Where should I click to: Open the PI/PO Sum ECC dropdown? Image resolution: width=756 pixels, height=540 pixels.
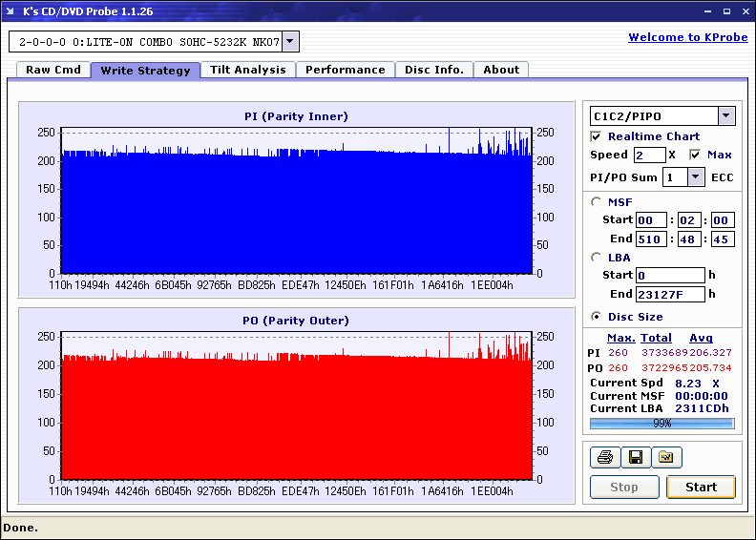[696, 177]
